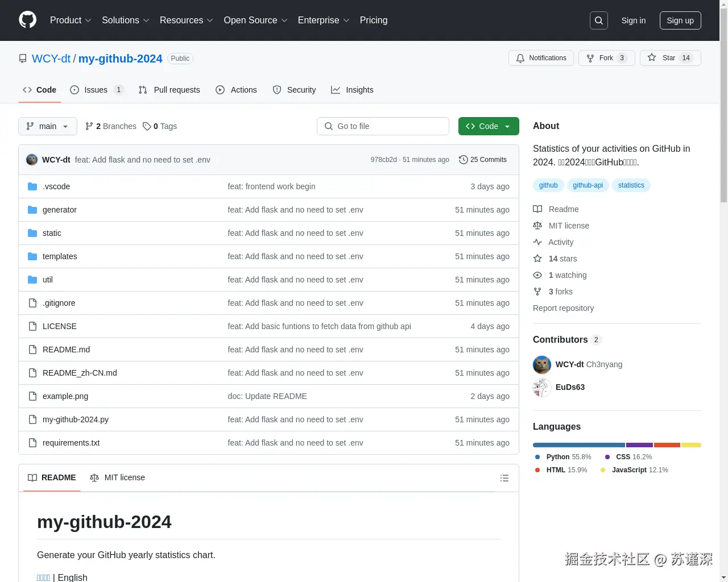Expand the green Code dropdown
This screenshot has height=582, width=728.
coord(488,126)
